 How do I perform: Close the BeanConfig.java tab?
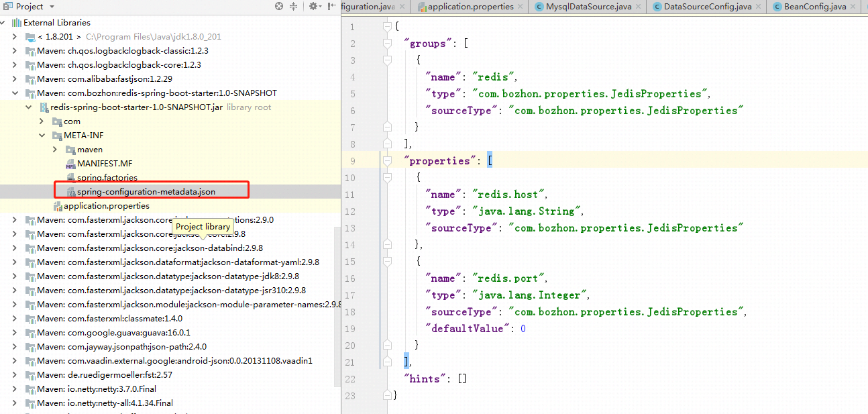coord(853,7)
